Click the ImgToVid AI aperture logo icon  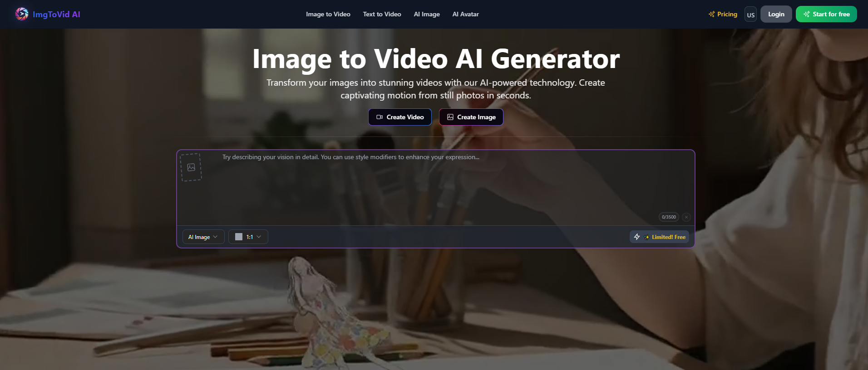[21, 14]
